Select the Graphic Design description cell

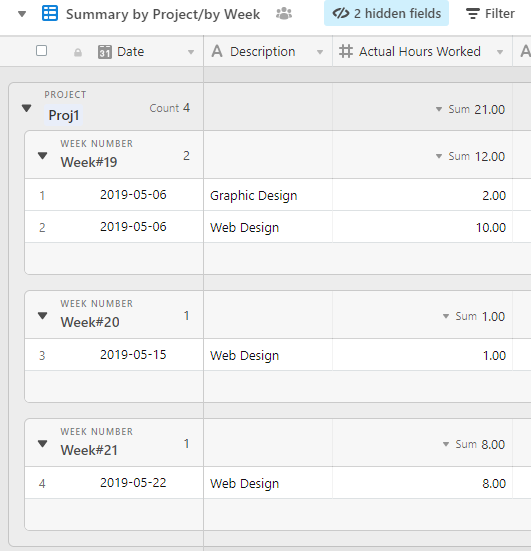click(268, 195)
